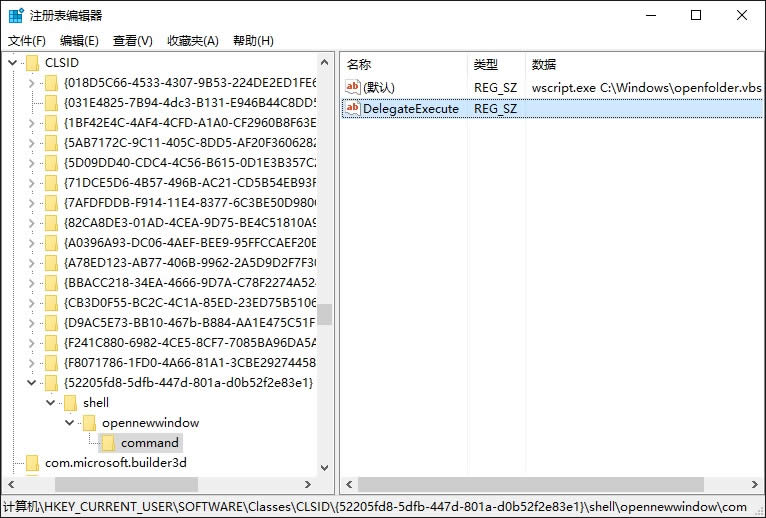Click folder icon of {52205fd8-5dfb-447d key

pyautogui.click(x=51, y=383)
